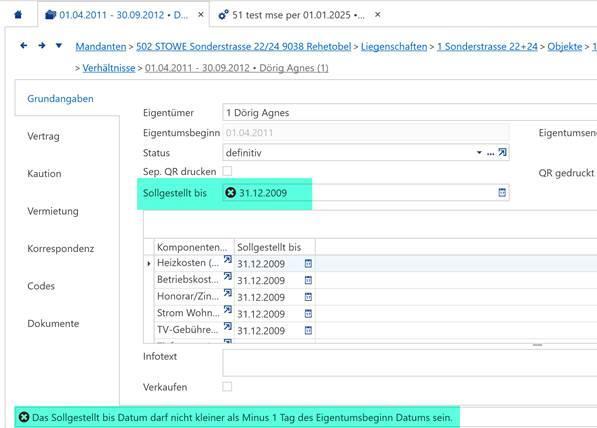Select the Dokumente section
The image size is (597, 428).
pos(53,324)
